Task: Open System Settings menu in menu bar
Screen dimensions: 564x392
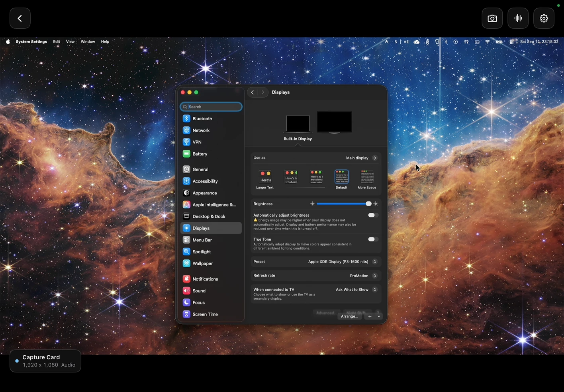Action: 31,41
